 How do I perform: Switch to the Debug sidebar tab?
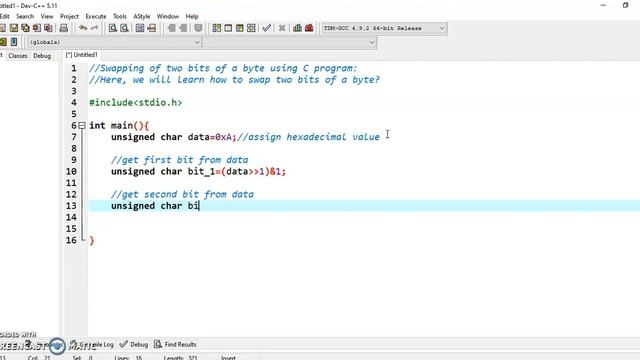(42, 56)
